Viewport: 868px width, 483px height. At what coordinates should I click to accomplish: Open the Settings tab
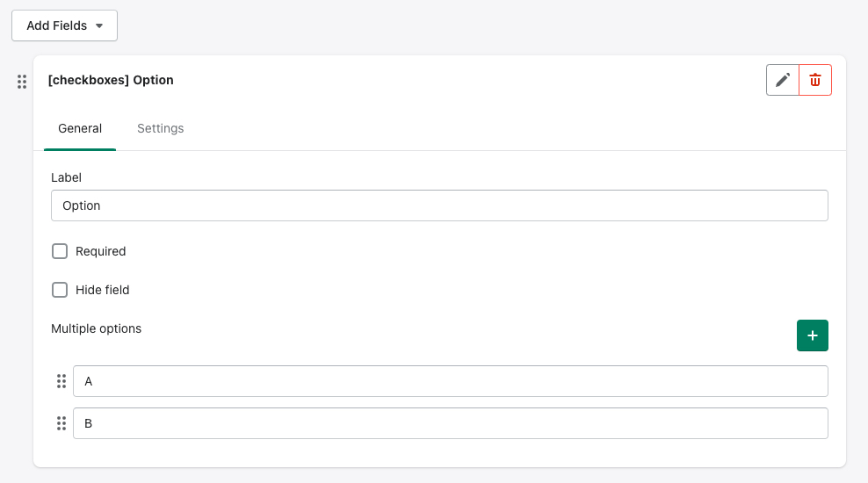[x=160, y=128]
